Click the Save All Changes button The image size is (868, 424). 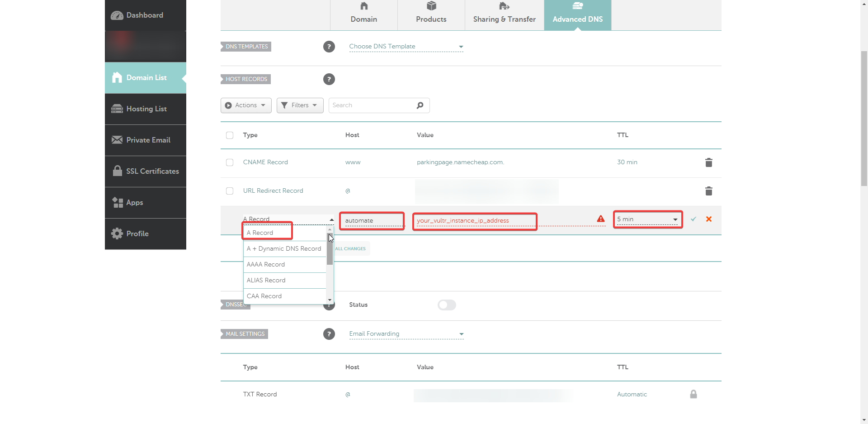pyautogui.click(x=352, y=249)
